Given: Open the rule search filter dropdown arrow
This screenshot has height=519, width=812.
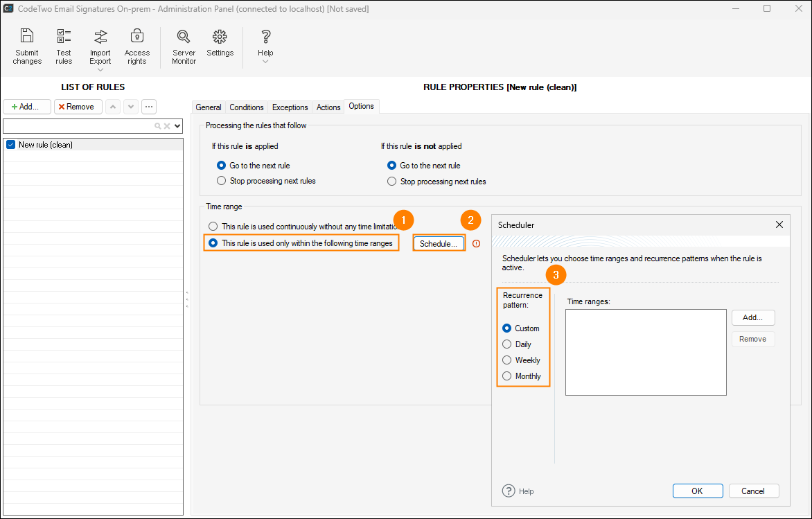Looking at the screenshot, I should pos(177,126).
